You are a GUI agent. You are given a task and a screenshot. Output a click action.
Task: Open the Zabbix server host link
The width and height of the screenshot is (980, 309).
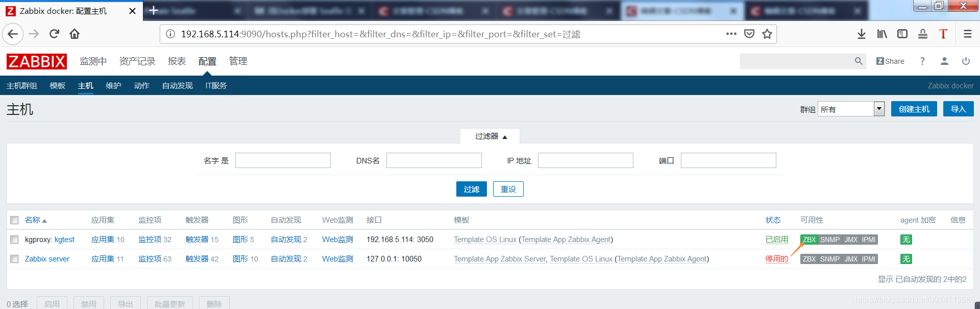click(x=47, y=259)
